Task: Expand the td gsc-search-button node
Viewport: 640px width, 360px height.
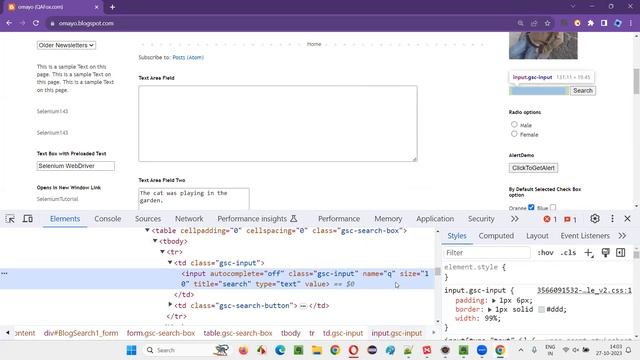Action: tap(170, 304)
